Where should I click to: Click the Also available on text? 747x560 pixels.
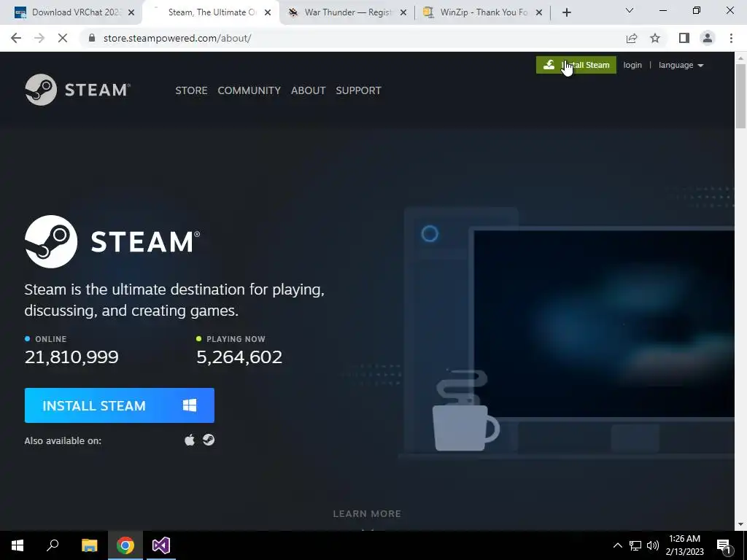[63, 440]
